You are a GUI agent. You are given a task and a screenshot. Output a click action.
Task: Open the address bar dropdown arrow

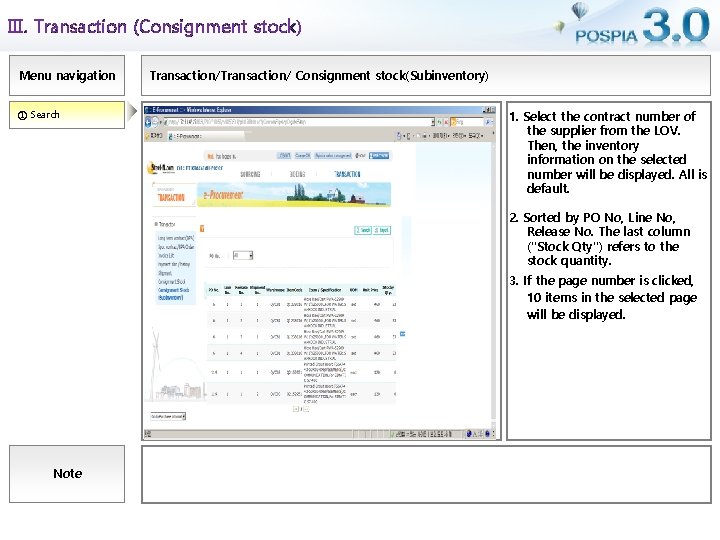pos(433,122)
